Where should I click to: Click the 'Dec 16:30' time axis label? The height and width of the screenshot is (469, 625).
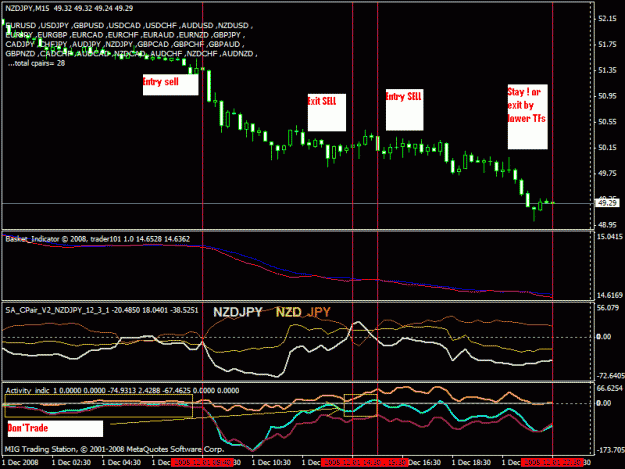(x=425, y=462)
